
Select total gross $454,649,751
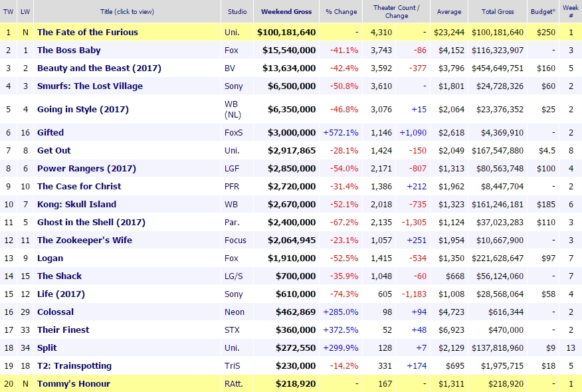pyautogui.click(x=498, y=68)
